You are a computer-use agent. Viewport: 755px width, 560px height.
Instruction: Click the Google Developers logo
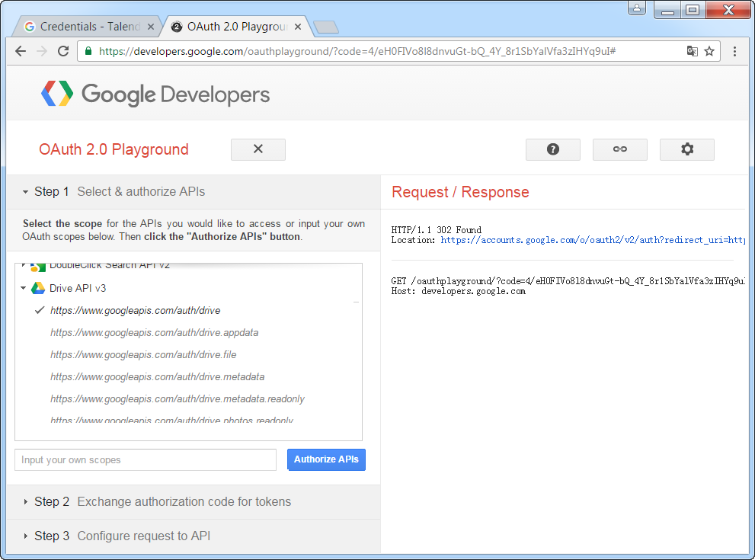click(x=155, y=94)
